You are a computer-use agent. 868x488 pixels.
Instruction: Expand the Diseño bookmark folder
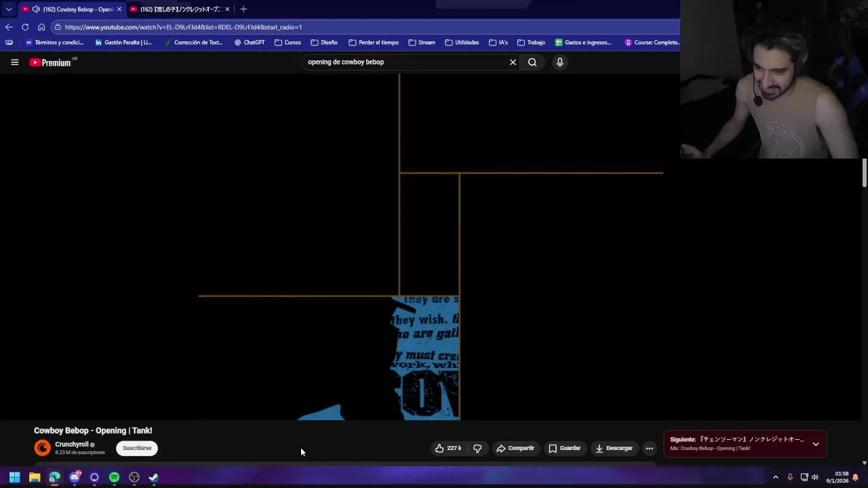(324, 43)
